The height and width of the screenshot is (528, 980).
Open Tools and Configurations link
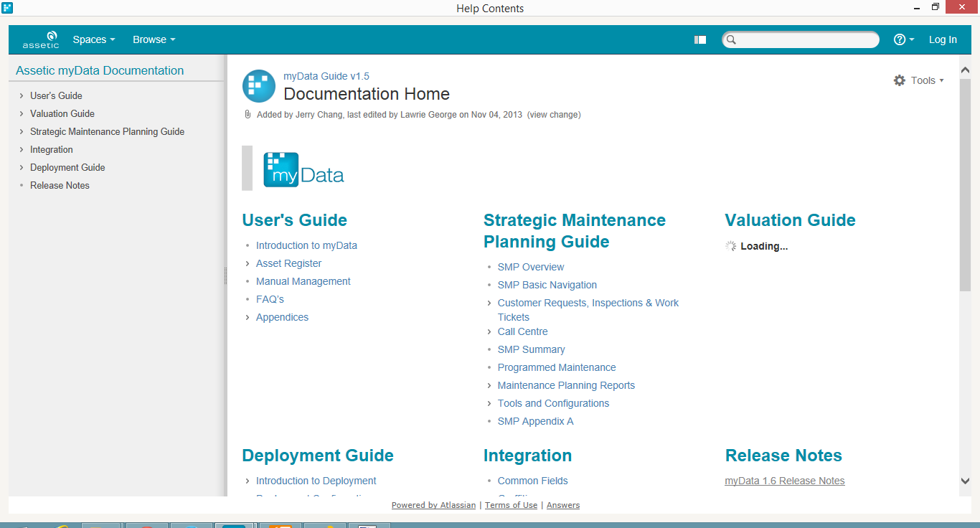(x=553, y=403)
